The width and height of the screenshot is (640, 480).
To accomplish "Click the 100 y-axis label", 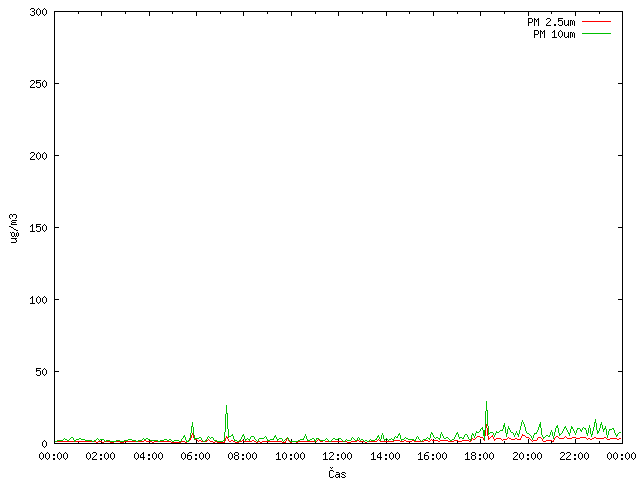I will tap(38, 300).
